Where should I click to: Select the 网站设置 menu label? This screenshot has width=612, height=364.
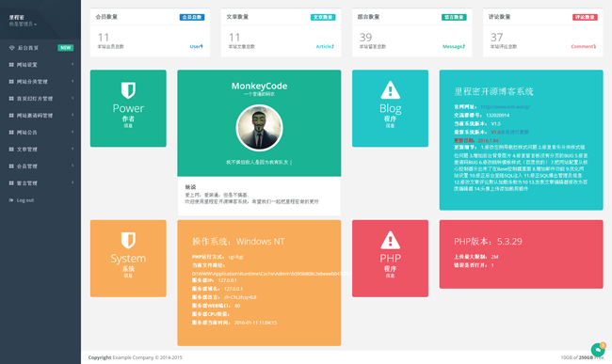pos(27,65)
